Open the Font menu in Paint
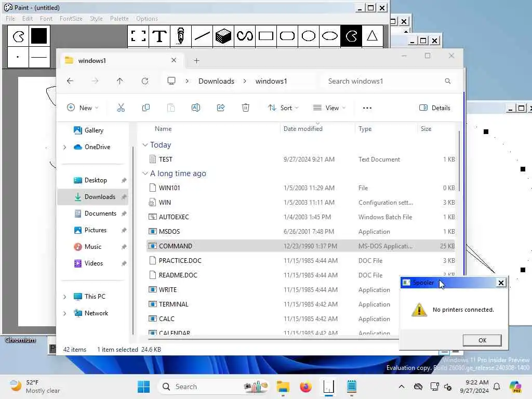 point(46,19)
